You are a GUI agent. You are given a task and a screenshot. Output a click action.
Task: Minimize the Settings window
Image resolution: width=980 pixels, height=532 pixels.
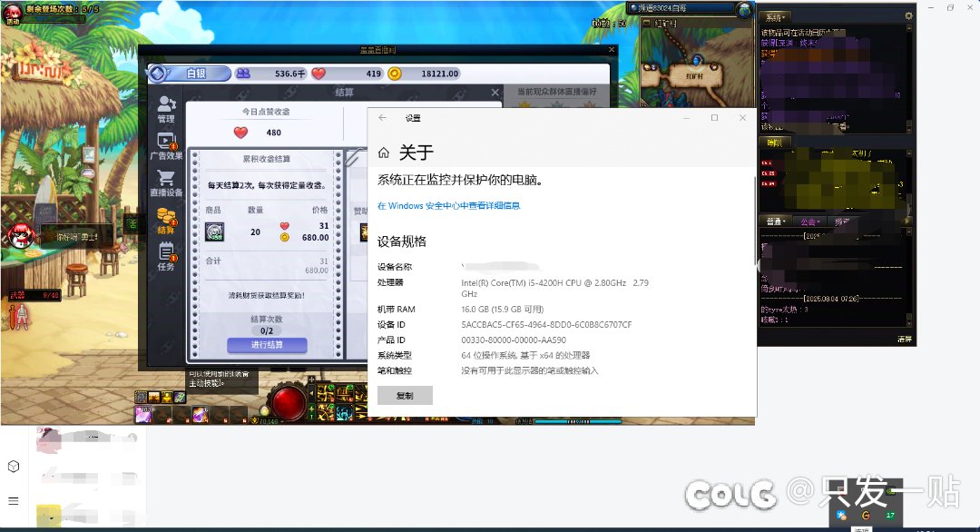click(686, 117)
